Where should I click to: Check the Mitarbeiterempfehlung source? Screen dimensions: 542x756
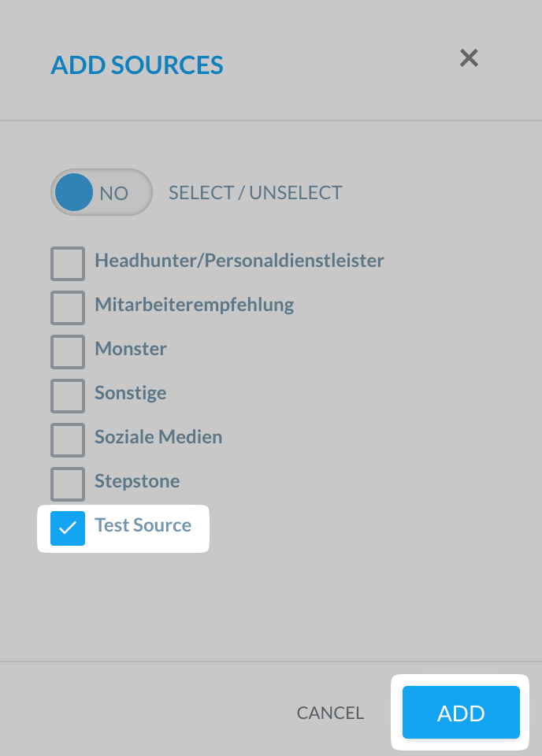click(x=67, y=308)
